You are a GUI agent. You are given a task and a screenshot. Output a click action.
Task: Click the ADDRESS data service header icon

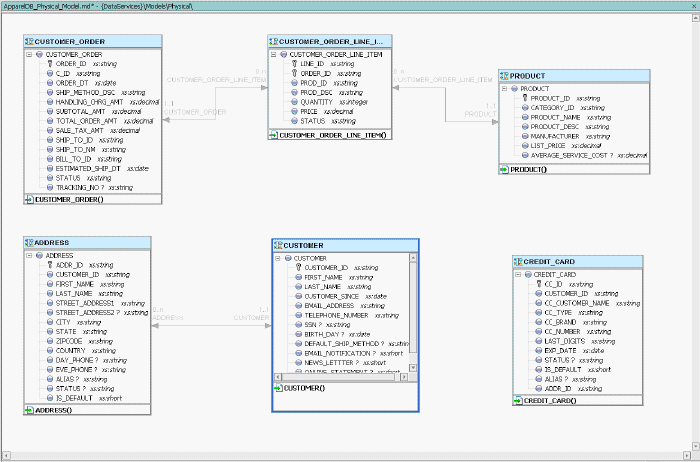(x=29, y=243)
